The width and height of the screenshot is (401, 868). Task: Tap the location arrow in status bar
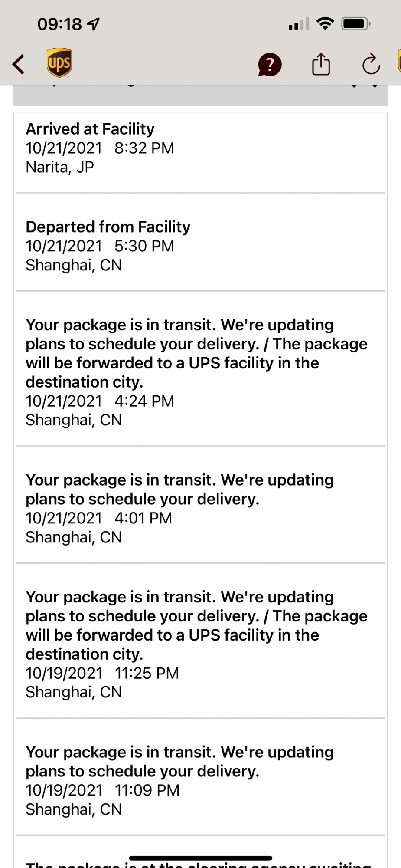coord(93,24)
